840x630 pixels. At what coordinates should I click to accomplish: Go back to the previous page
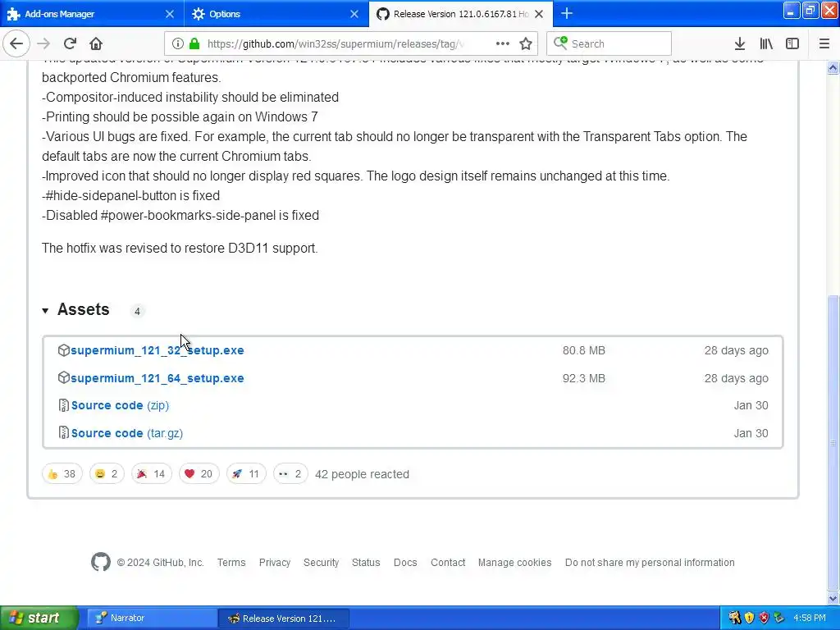click(x=16, y=43)
